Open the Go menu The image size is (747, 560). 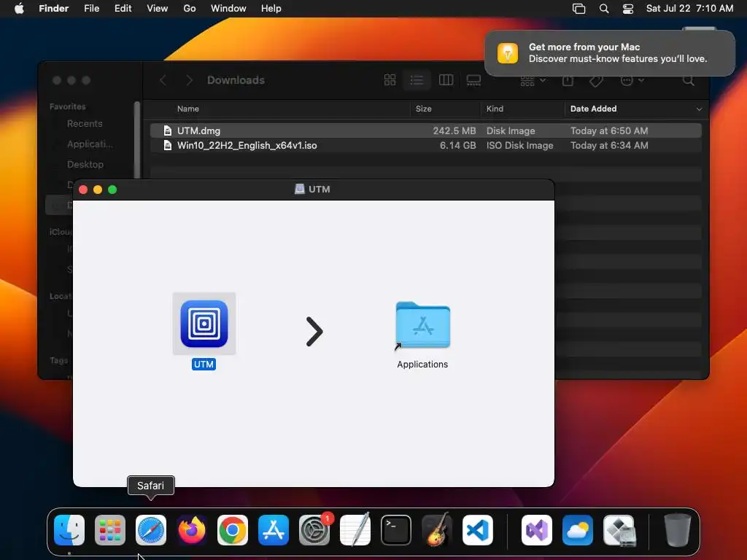coord(190,9)
